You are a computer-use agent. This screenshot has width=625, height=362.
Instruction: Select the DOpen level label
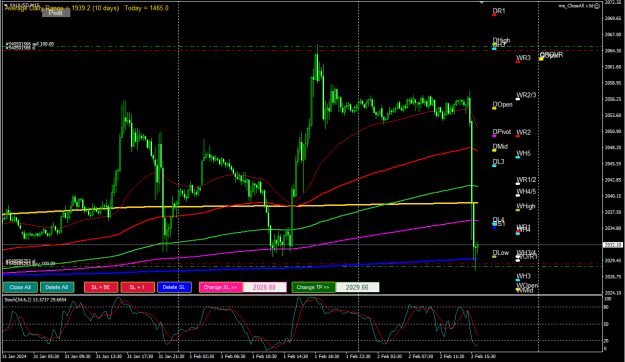tap(502, 104)
